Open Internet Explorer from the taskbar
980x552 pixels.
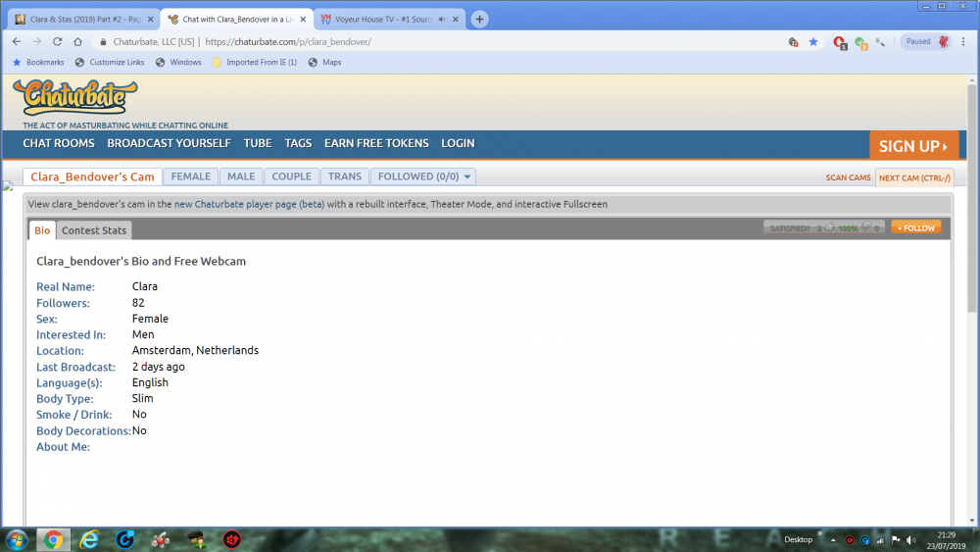(90, 539)
